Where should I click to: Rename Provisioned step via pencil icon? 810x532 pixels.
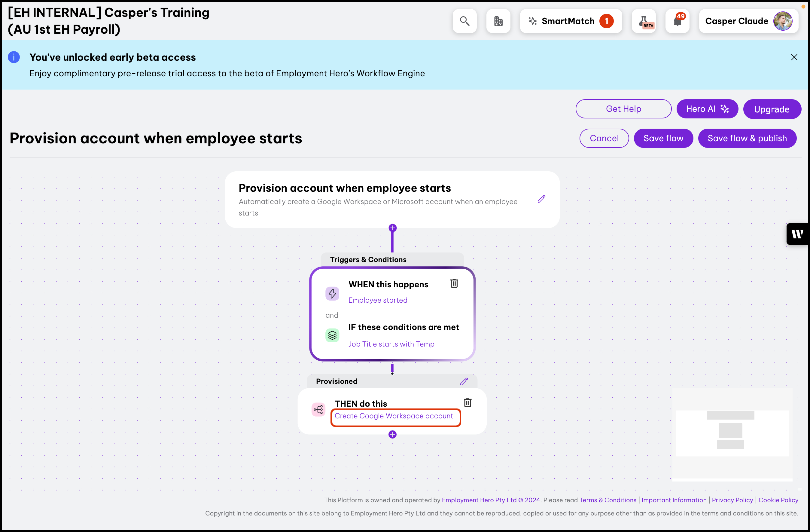464,381
